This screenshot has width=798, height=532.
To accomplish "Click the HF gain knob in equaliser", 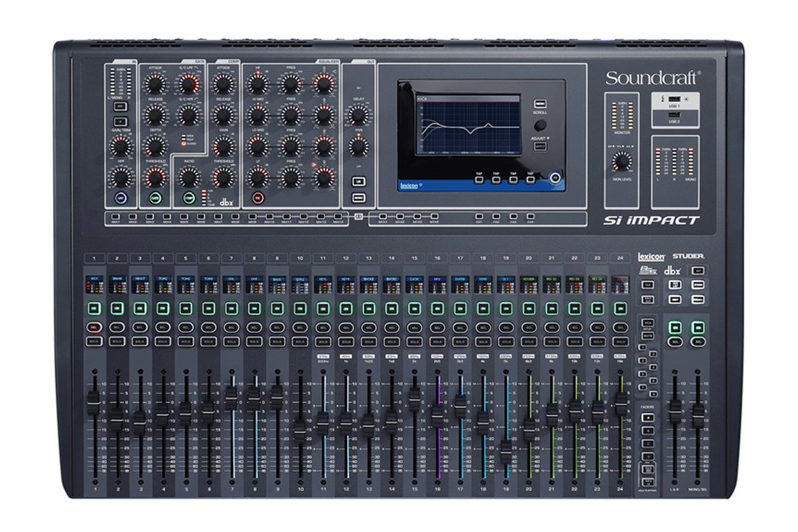I will [x=257, y=83].
